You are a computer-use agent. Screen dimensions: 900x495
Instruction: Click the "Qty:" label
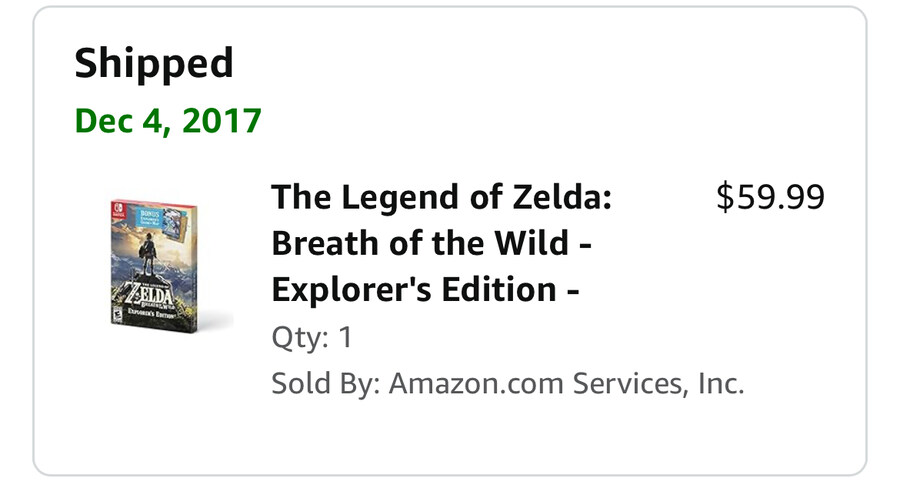pos(299,337)
